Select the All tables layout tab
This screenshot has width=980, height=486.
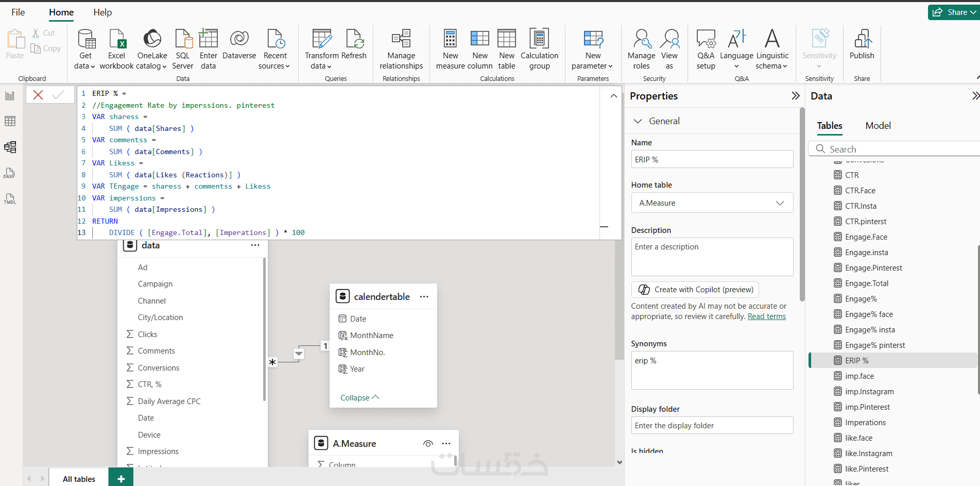click(x=79, y=479)
